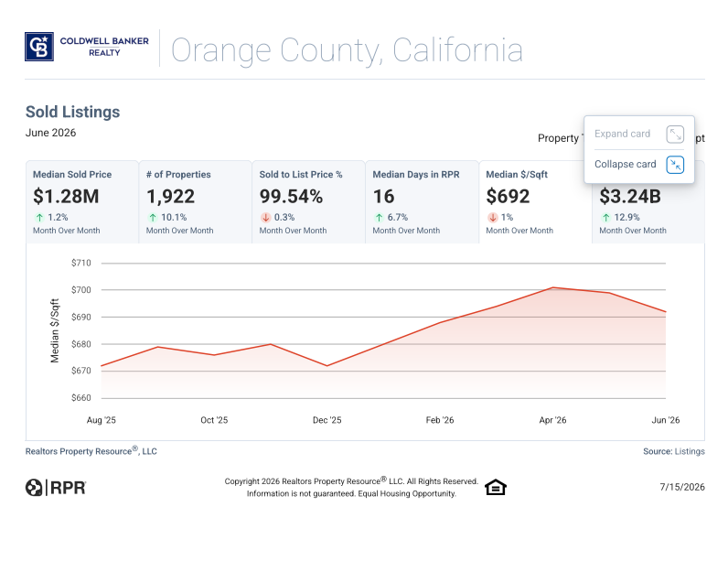The image size is (728, 561).
Task: Click the Expand card arrows icon
Action: click(675, 135)
